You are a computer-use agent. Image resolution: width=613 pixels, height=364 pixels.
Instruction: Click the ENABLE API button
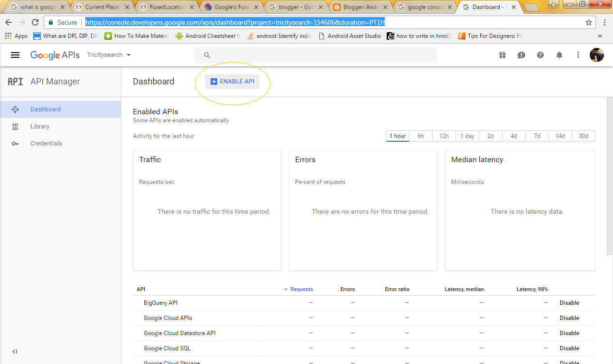[232, 82]
